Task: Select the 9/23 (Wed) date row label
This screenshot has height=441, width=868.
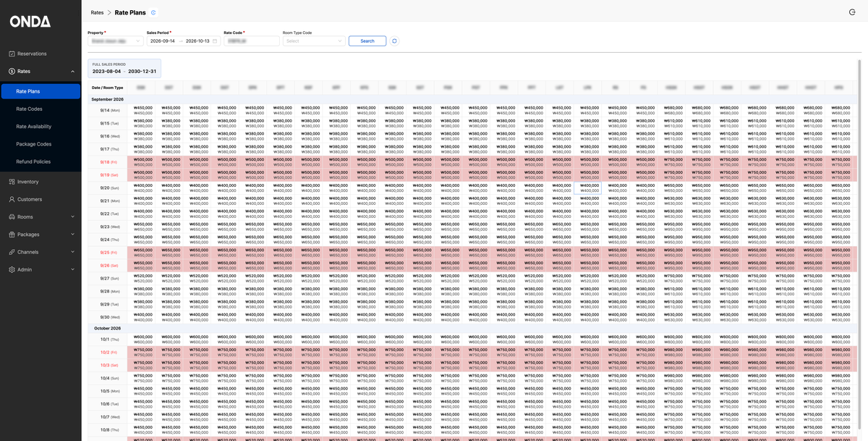Action: pos(110,227)
